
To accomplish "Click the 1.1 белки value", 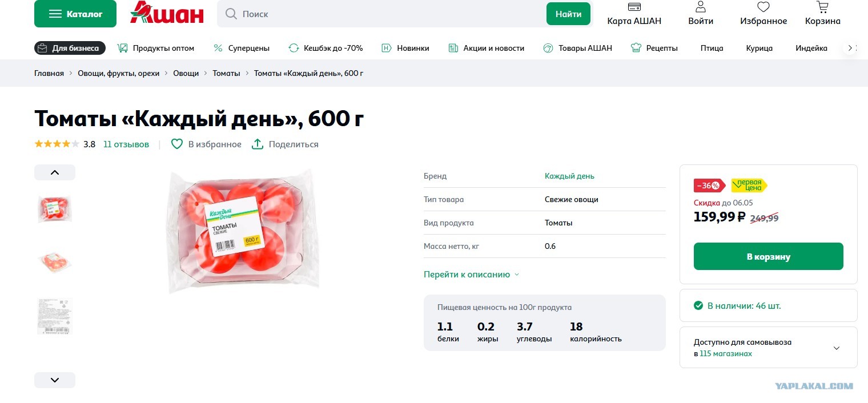I will coord(445,327).
